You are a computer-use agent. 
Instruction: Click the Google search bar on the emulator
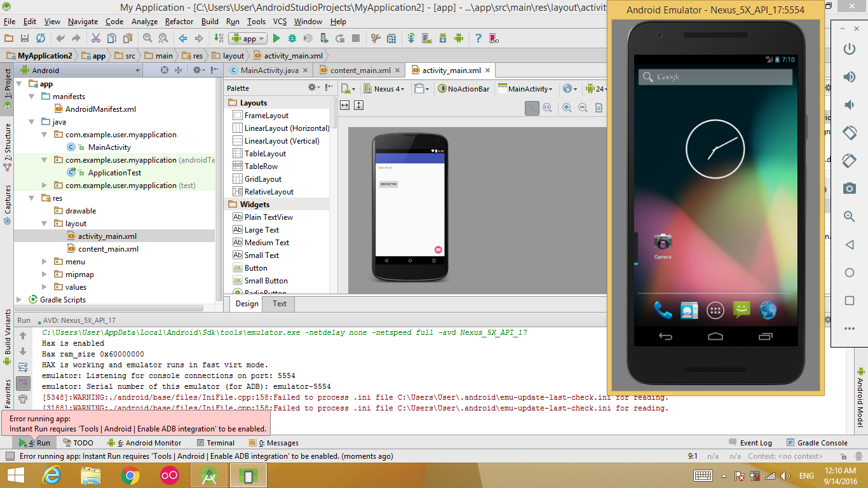[715, 77]
